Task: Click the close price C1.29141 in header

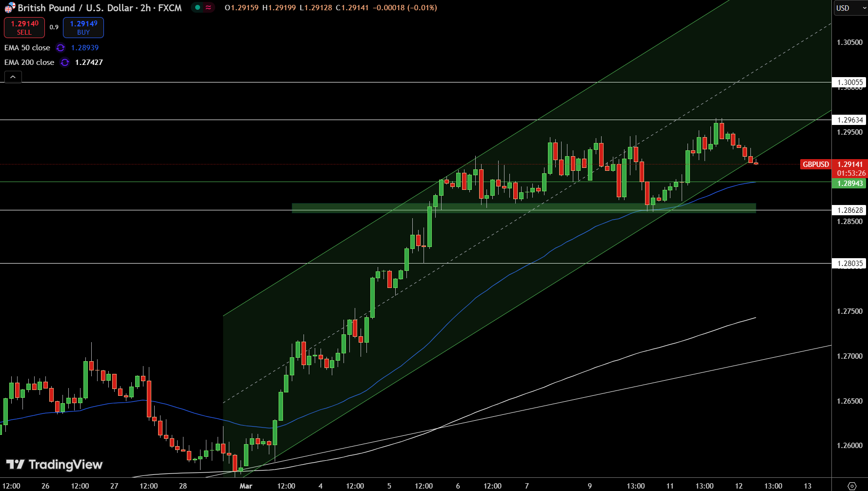Action: click(352, 8)
